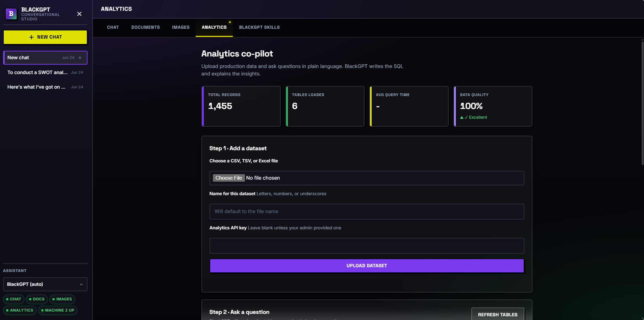This screenshot has height=320, width=644.
Task: Switch to the DOCUMENTS tab
Action: (146, 27)
